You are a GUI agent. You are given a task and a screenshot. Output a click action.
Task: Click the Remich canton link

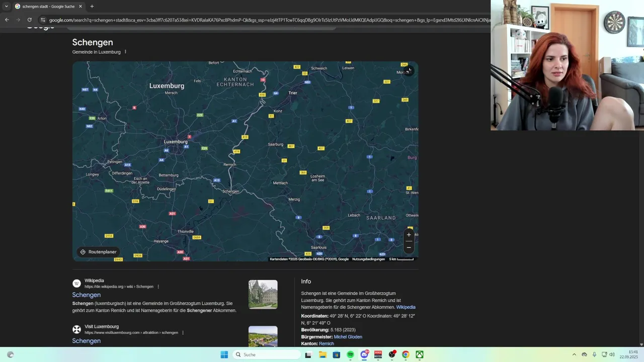[x=326, y=343]
